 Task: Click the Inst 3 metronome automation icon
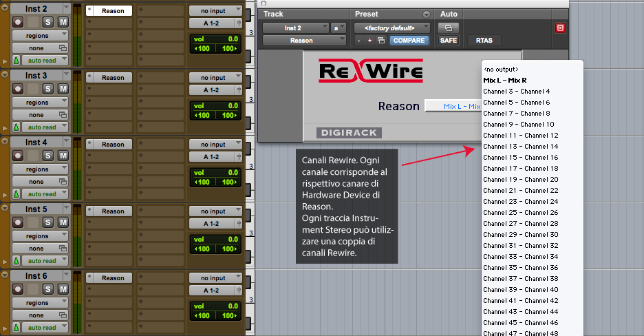point(17,127)
